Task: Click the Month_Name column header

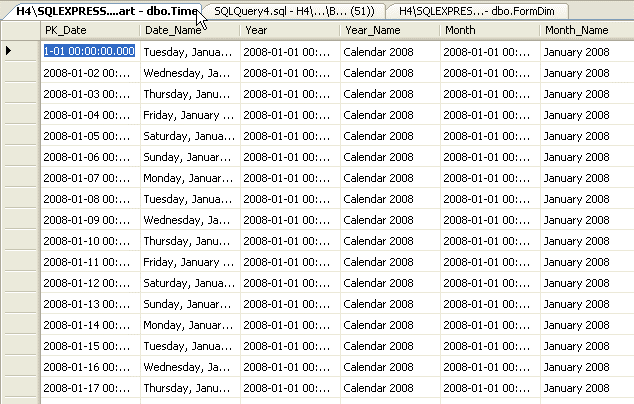Action: pos(587,31)
